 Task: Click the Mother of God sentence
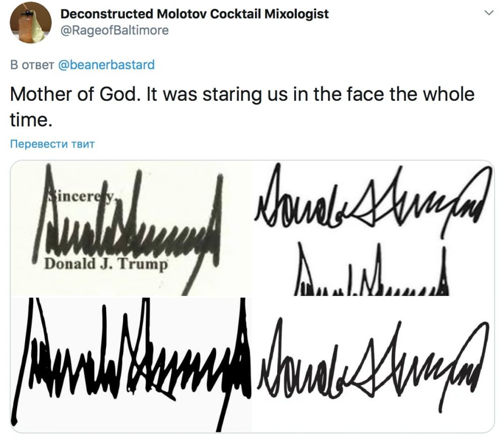point(75,94)
